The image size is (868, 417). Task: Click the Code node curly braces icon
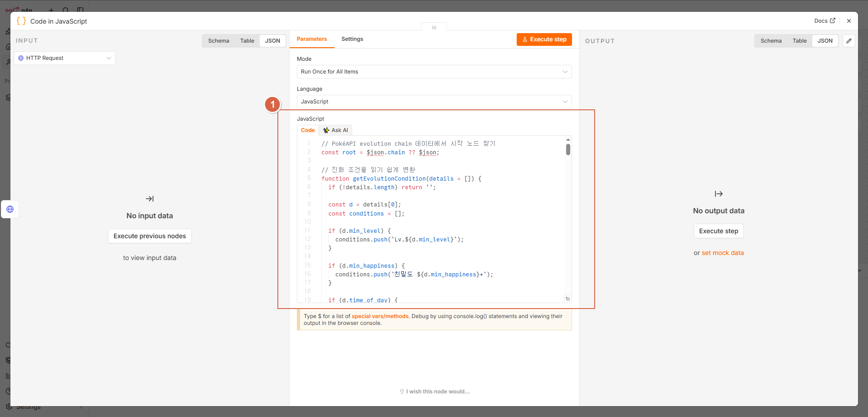click(21, 21)
